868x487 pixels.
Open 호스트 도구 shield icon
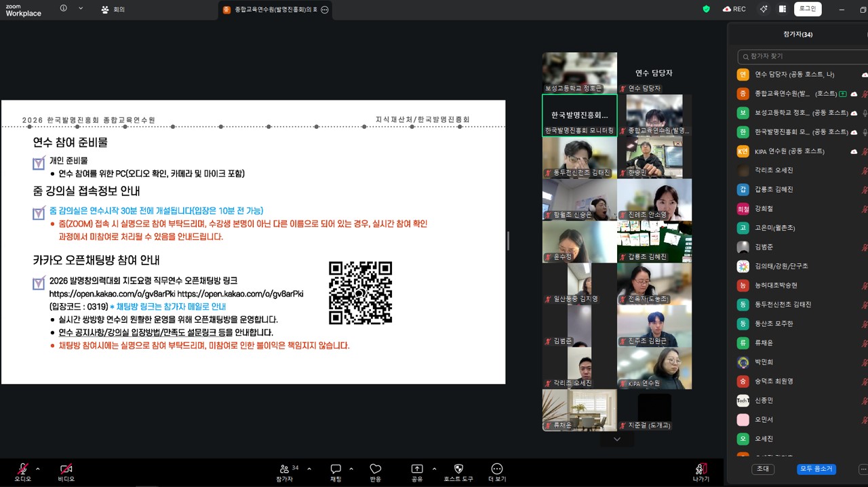458,469
